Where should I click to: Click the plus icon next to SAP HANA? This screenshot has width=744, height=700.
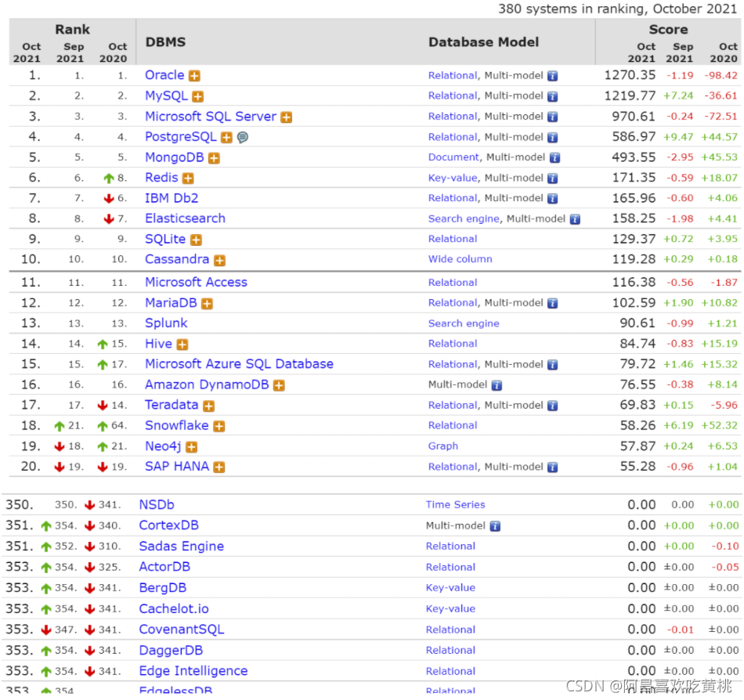pyautogui.click(x=219, y=467)
